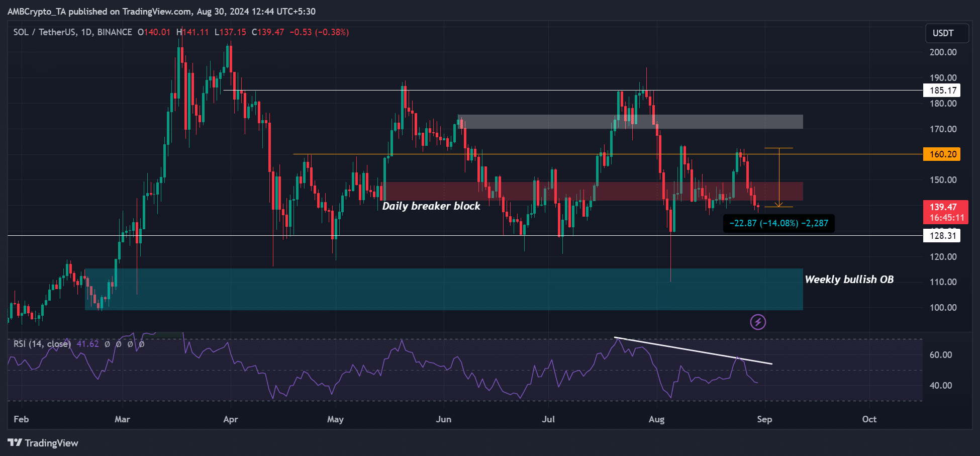Click the Oct label on time axis

point(869,419)
